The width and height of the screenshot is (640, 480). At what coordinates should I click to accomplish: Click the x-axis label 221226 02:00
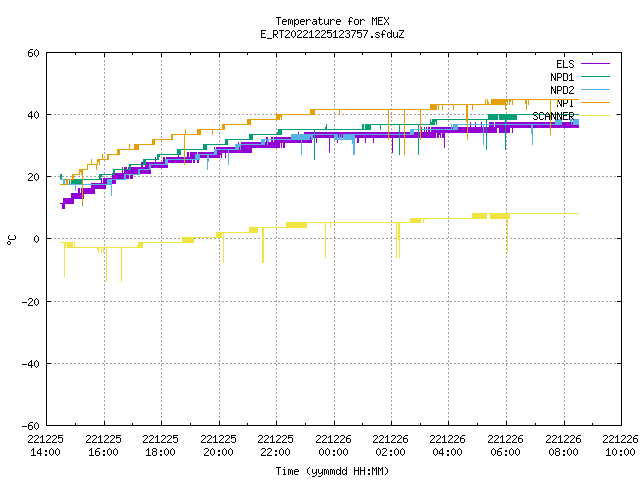click(x=391, y=446)
